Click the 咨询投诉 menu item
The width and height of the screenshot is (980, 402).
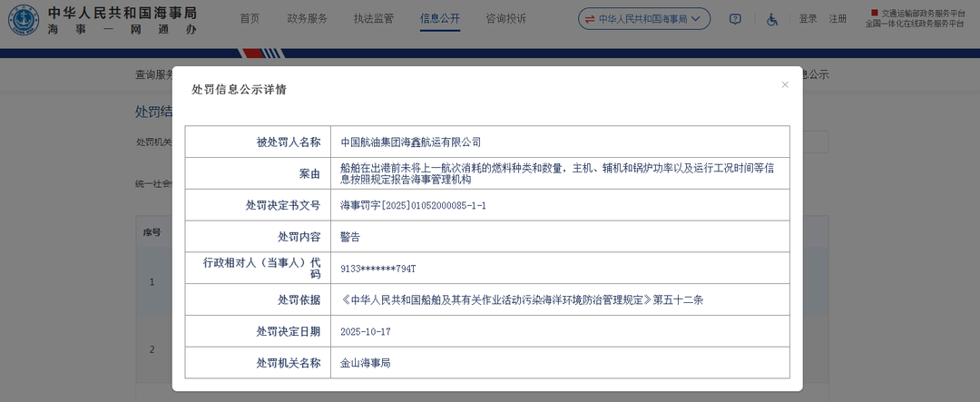click(506, 18)
